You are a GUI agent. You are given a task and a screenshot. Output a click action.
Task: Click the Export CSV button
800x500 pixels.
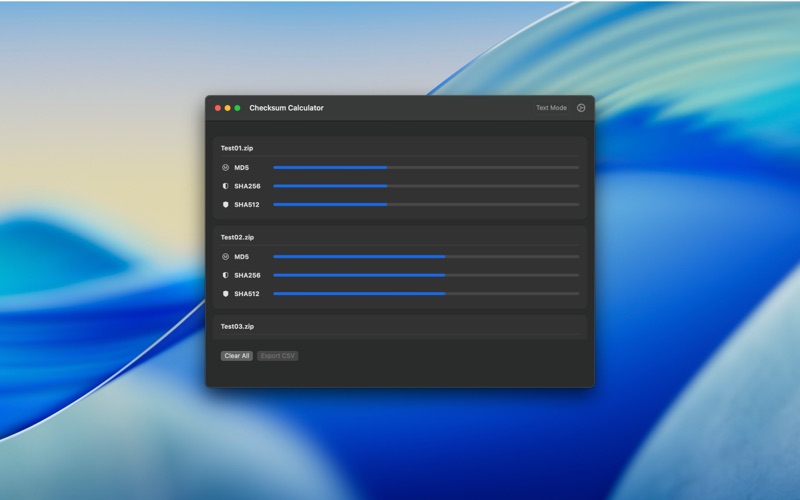click(x=278, y=356)
